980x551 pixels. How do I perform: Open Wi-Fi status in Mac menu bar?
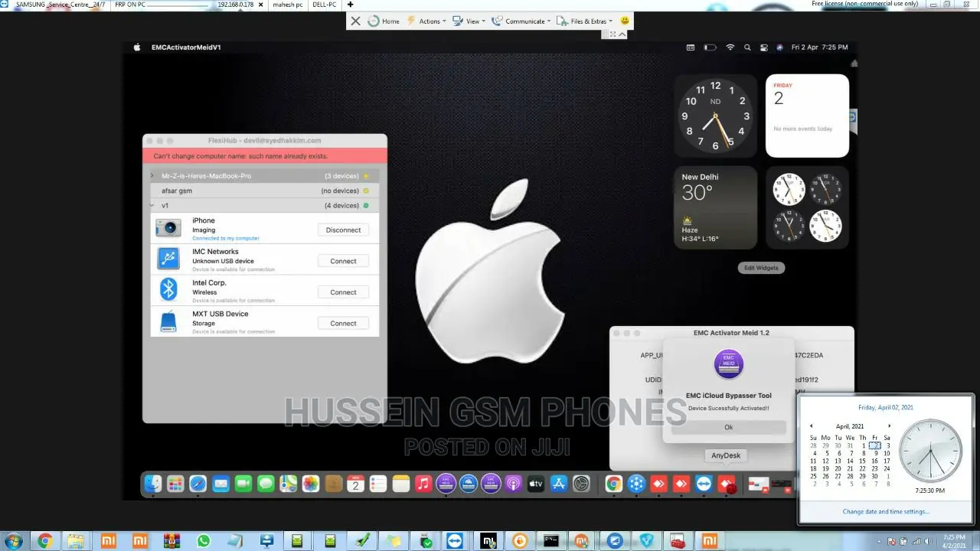coord(730,47)
